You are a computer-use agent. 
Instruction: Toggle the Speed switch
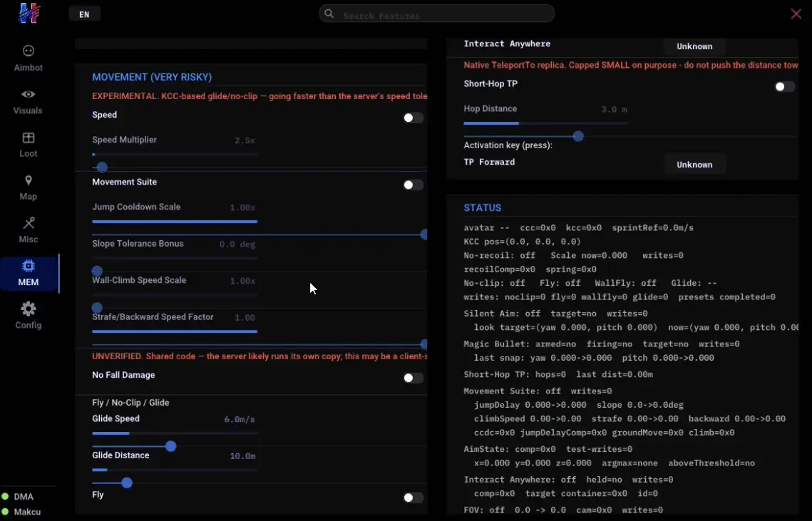pos(413,118)
